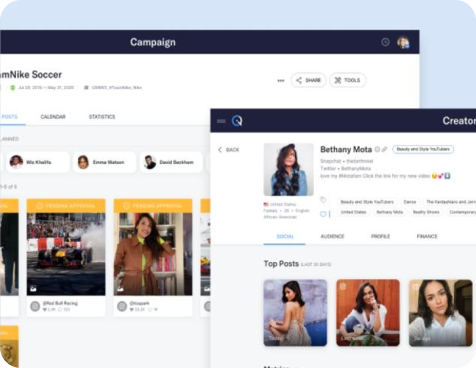Open the user avatar in Campaign header
This screenshot has height=368, width=476.
(x=403, y=42)
